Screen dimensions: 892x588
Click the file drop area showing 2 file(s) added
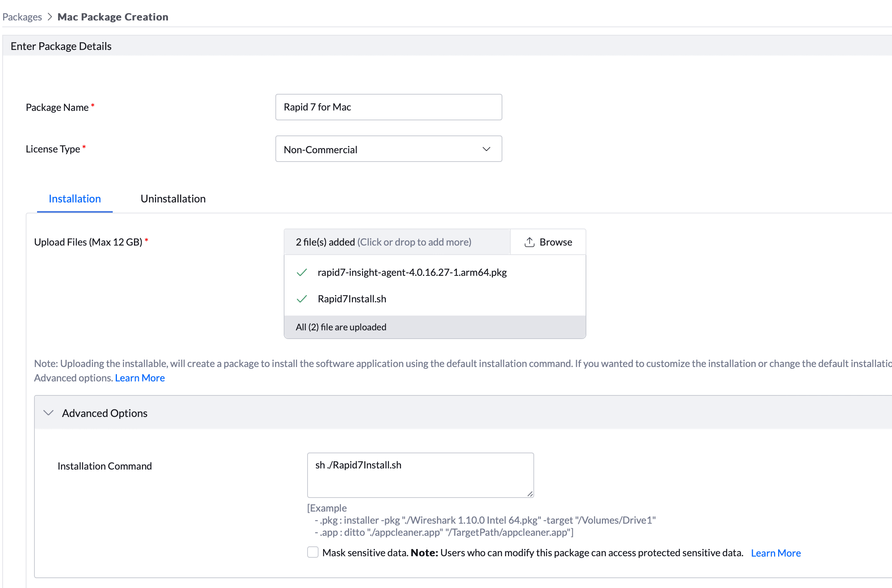pyautogui.click(x=397, y=242)
